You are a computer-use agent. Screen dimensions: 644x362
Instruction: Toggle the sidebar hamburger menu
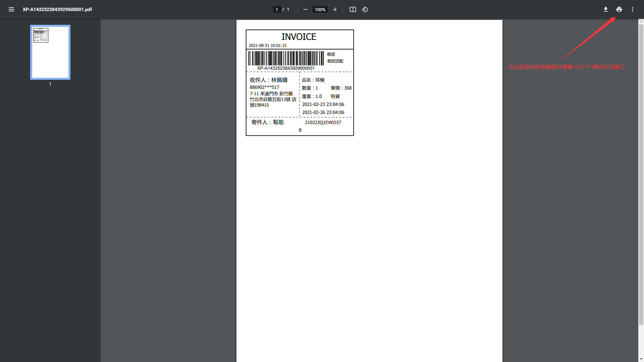pyautogui.click(x=11, y=9)
